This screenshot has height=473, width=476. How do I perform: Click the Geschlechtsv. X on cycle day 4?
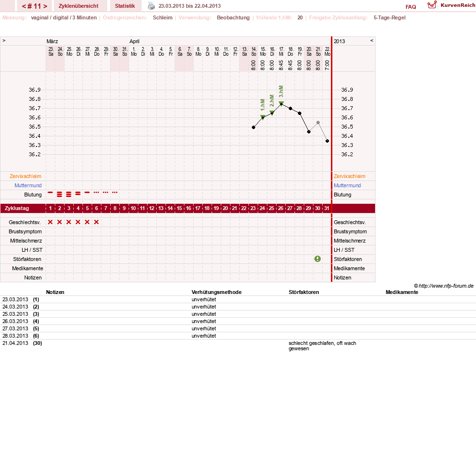pos(78,222)
